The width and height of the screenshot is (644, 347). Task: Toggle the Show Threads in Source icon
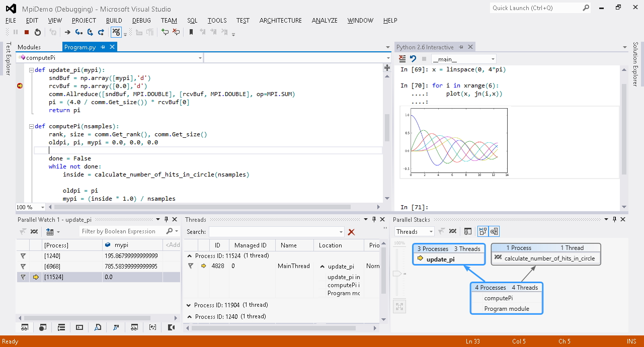click(116, 32)
